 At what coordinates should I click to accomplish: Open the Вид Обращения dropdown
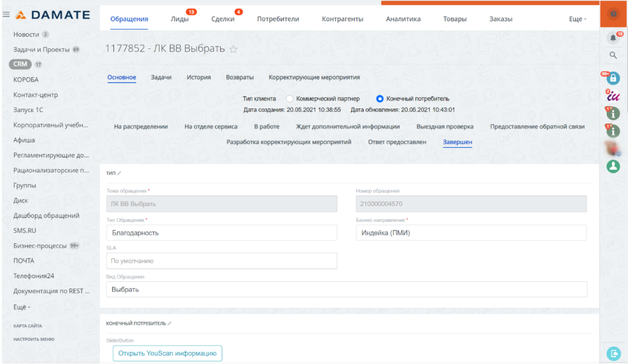[347, 289]
